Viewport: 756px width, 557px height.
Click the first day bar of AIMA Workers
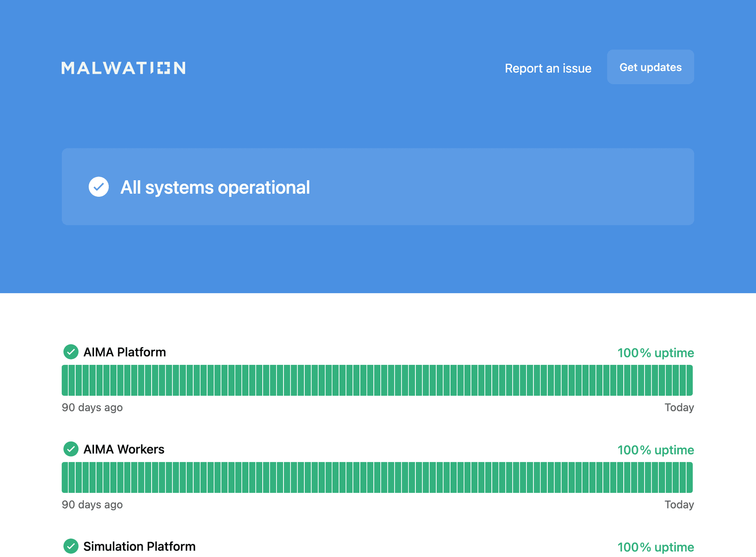pyautogui.click(x=65, y=477)
